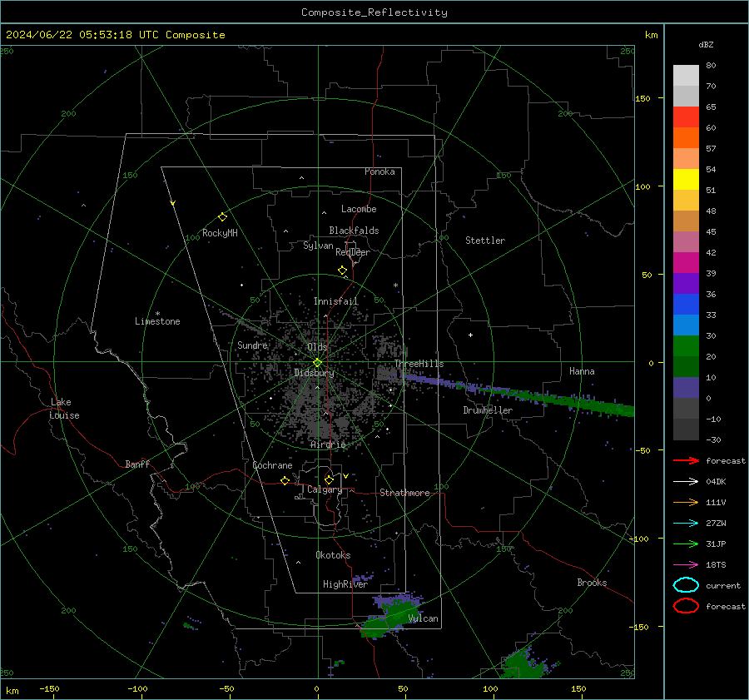This screenshot has height=700, width=749.
Task: Click the Cochrane label
Action: tap(272, 465)
